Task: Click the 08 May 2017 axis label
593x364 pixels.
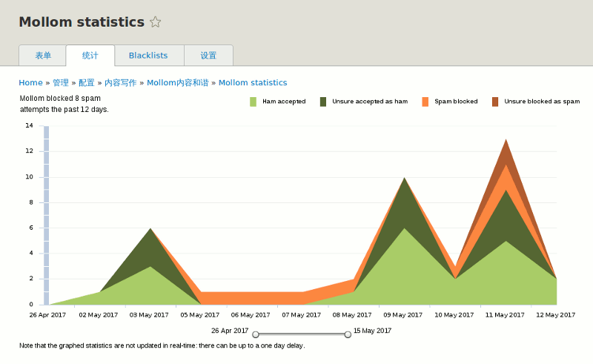Action: pyautogui.click(x=352, y=315)
